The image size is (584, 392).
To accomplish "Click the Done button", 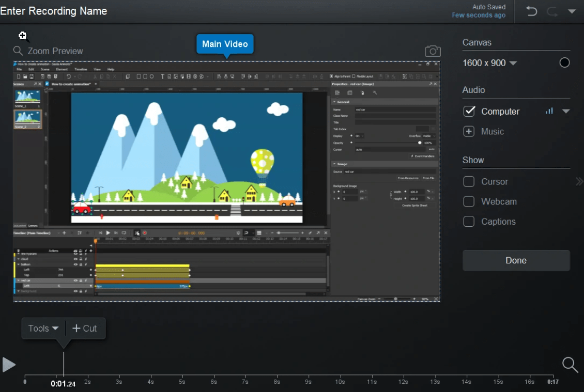I will (516, 260).
